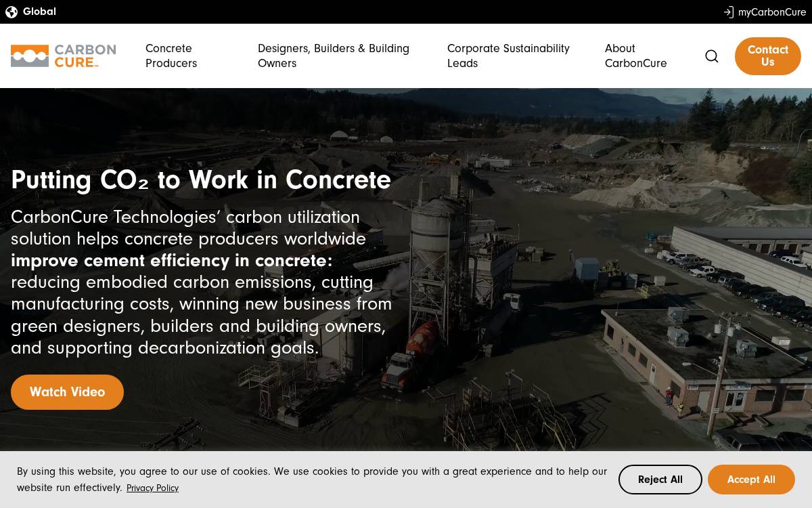Open the Global region selector text
The height and width of the screenshot is (508, 812).
coord(39,12)
